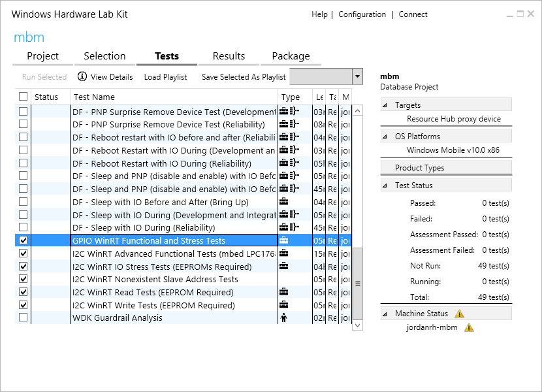542x392 pixels.
Task: Open the playlist dropdown arrow
Action: 357,76
